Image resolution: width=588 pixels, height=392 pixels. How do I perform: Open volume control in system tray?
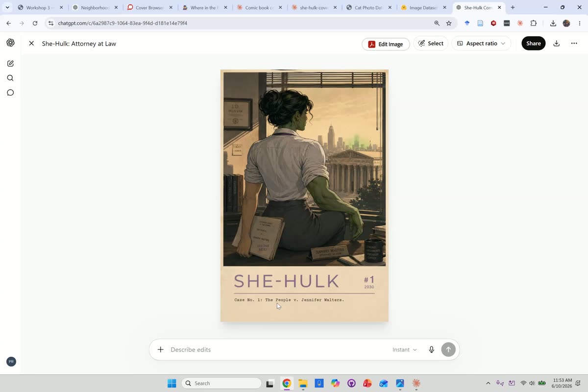(x=532, y=383)
